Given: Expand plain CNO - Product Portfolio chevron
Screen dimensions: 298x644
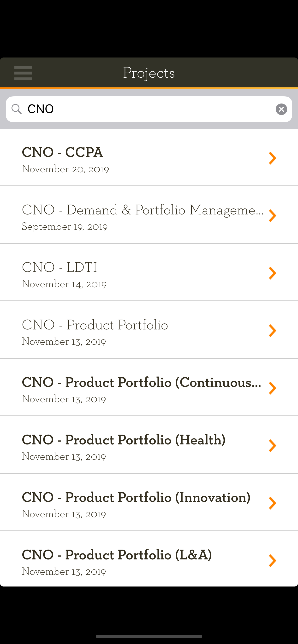Looking at the screenshot, I should click(272, 330).
